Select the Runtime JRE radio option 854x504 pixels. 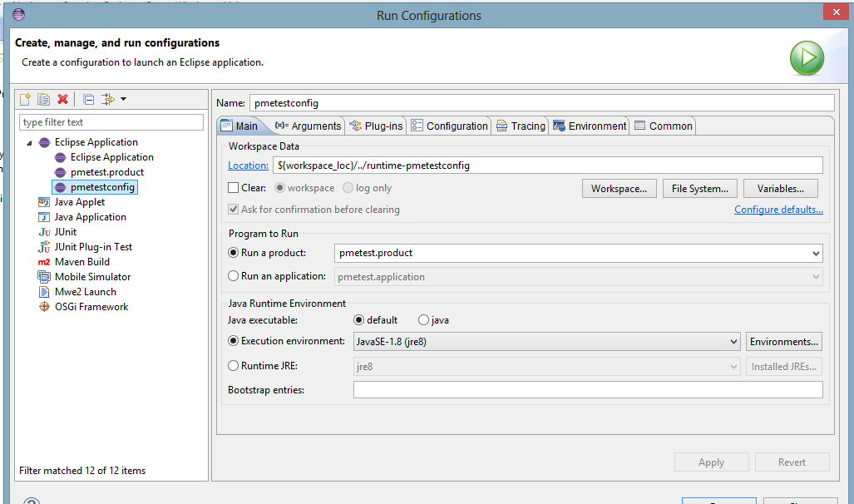coord(233,366)
